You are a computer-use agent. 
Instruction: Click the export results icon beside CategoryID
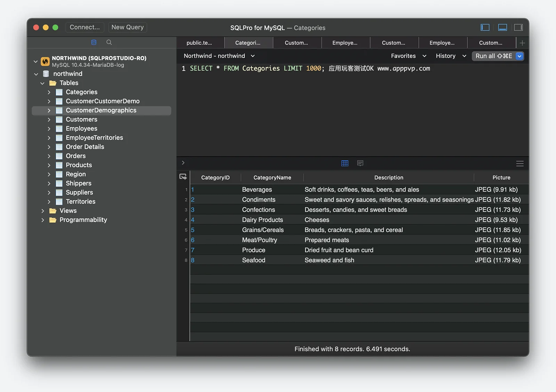coord(183,177)
